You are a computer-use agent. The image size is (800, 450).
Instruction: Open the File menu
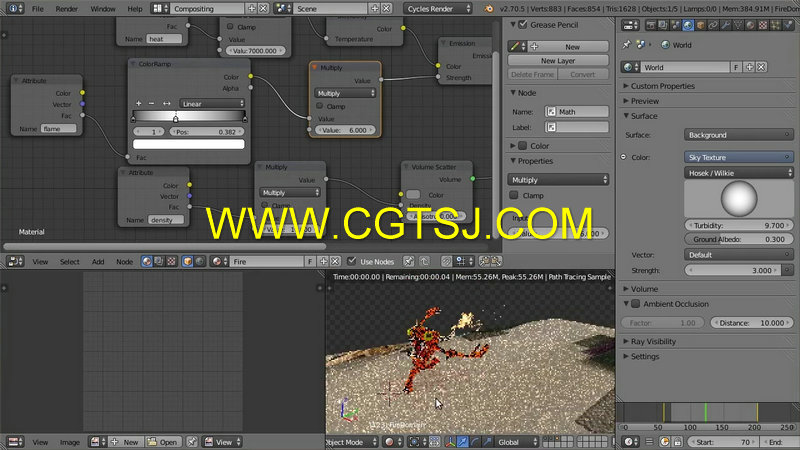coord(38,9)
